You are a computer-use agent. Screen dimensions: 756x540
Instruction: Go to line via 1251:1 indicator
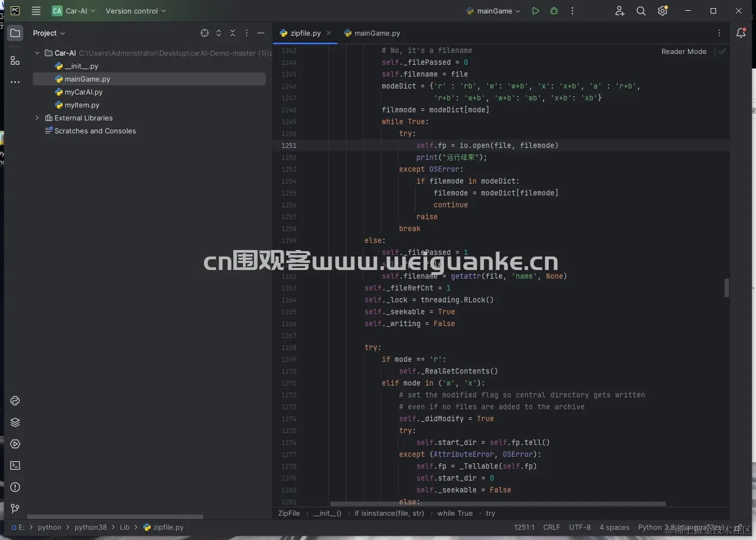point(524,527)
